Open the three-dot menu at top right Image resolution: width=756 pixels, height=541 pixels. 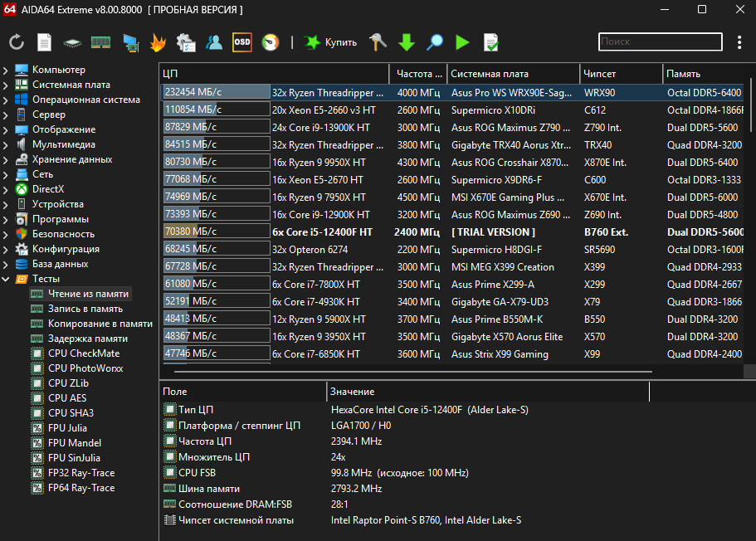point(739,42)
